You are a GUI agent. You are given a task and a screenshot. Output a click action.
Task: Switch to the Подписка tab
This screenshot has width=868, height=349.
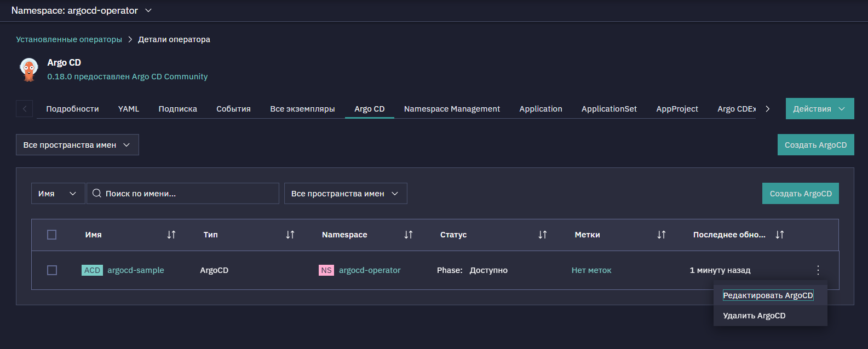(x=178, y=109)
